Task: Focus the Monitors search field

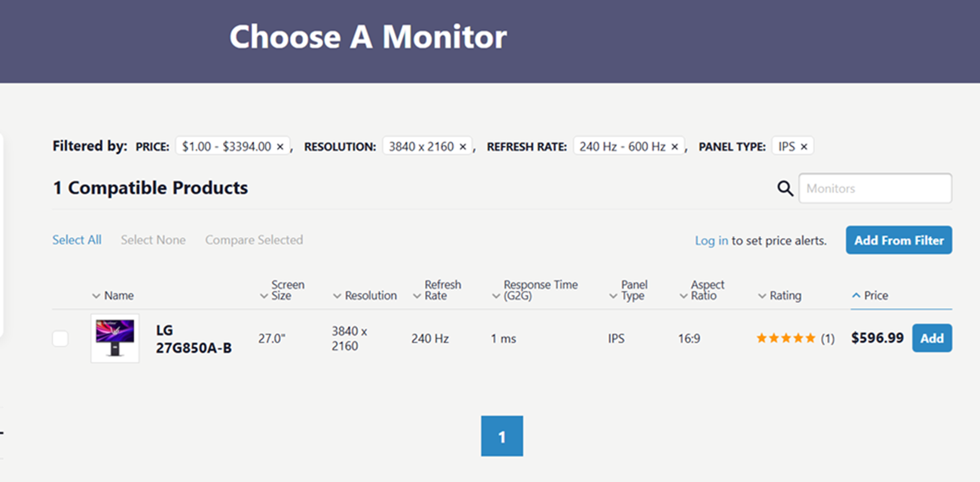Action: 875,188
